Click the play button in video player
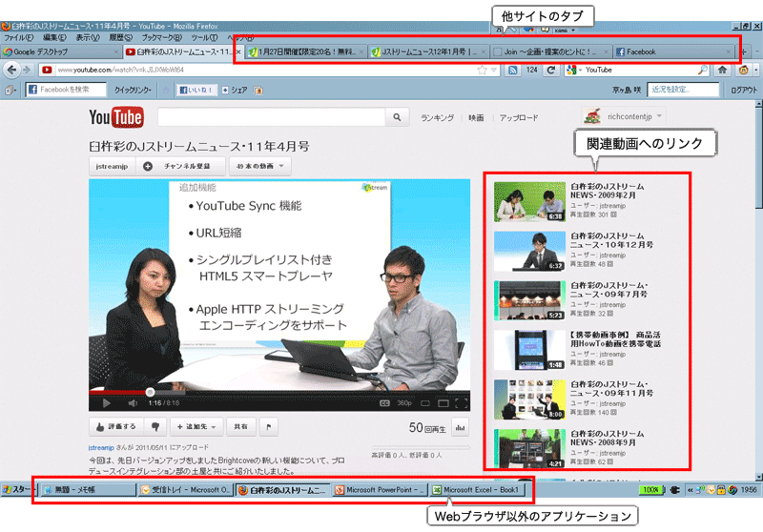This screenshot has width=763, height=532. click(x=106, y=403)
